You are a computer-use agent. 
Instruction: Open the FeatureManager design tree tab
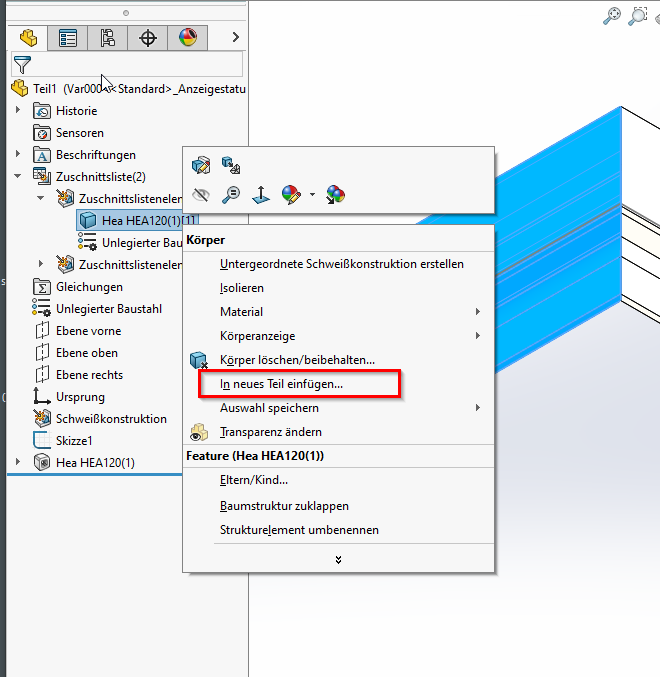click(x=28, y=38)
